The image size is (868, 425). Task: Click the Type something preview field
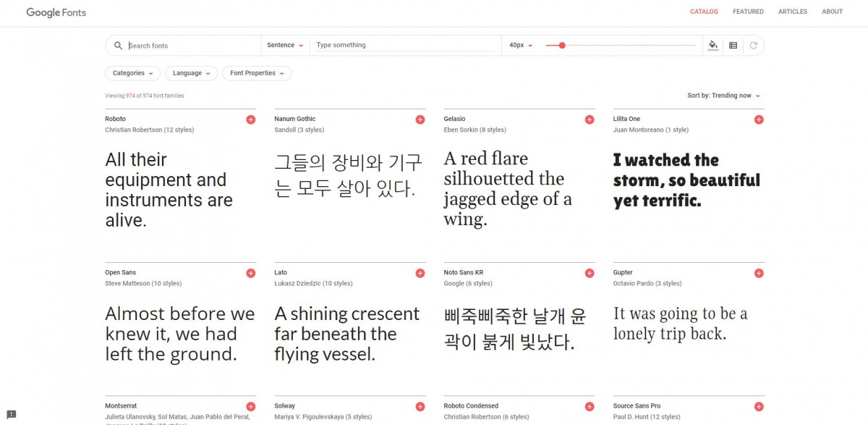click(x=405, y=45)
